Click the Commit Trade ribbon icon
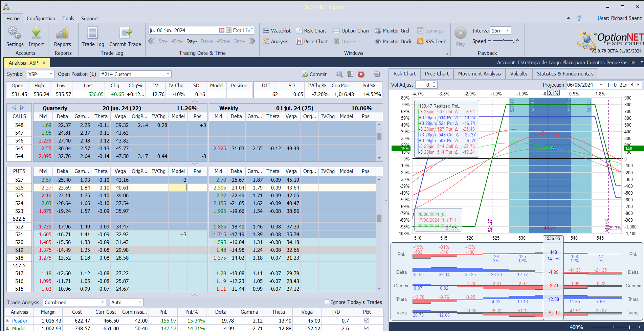This screenshot has width=644, height=331. [125, 33]
